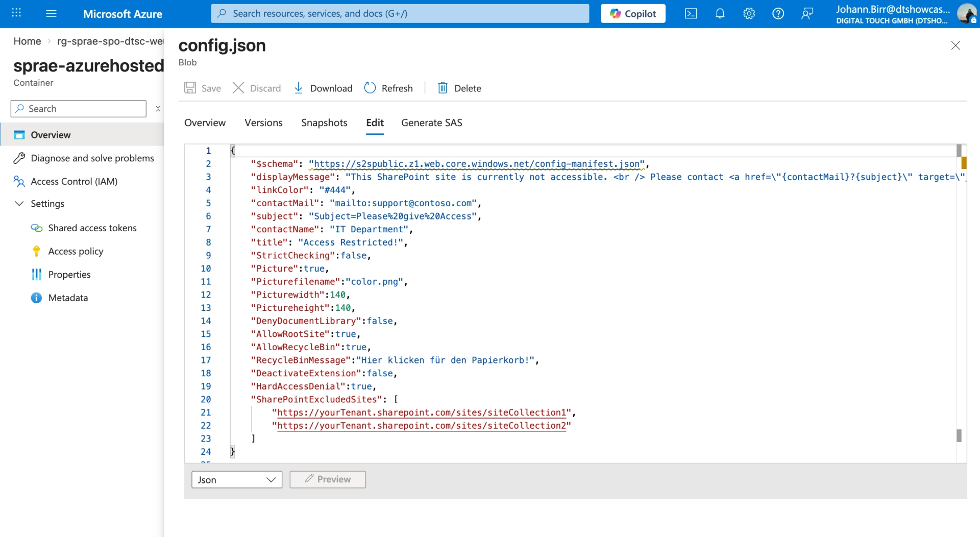The width and height of the screenshot is (980, 537).
Task: Click the siteCollection2 URL in line 22
Action: [422, 426]
